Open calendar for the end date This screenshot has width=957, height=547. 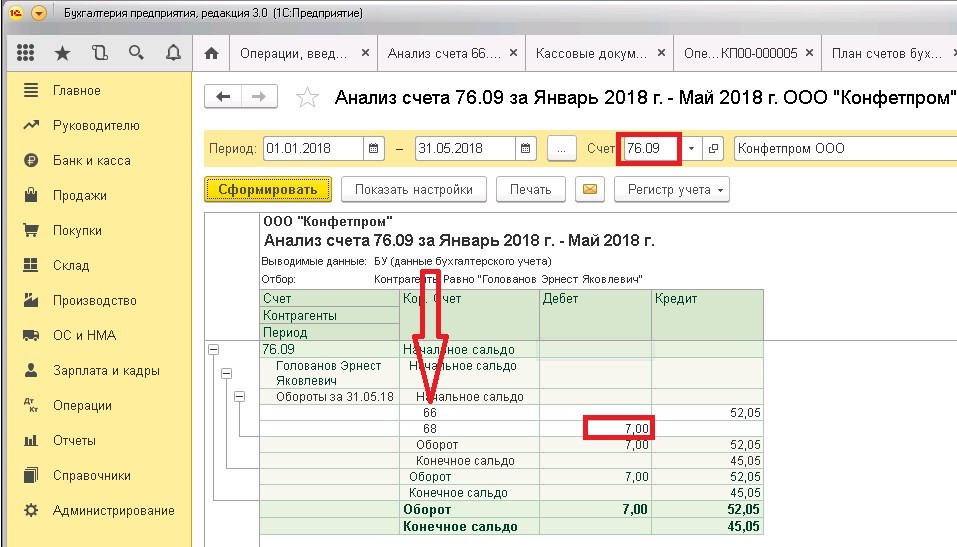coord(525,148)
